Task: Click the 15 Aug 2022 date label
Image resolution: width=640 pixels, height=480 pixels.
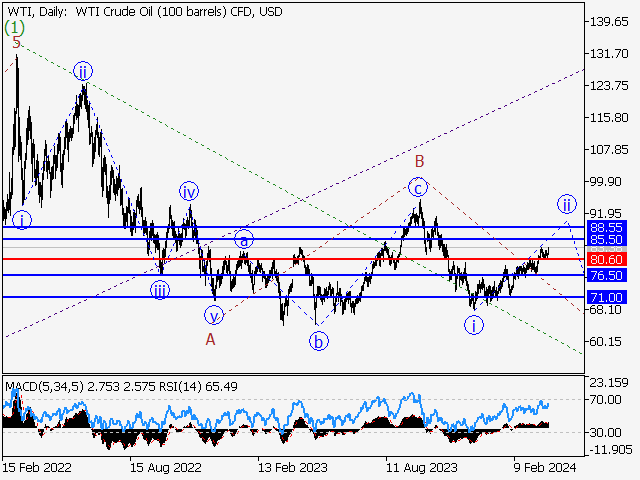Action: (x=166, y=467)
